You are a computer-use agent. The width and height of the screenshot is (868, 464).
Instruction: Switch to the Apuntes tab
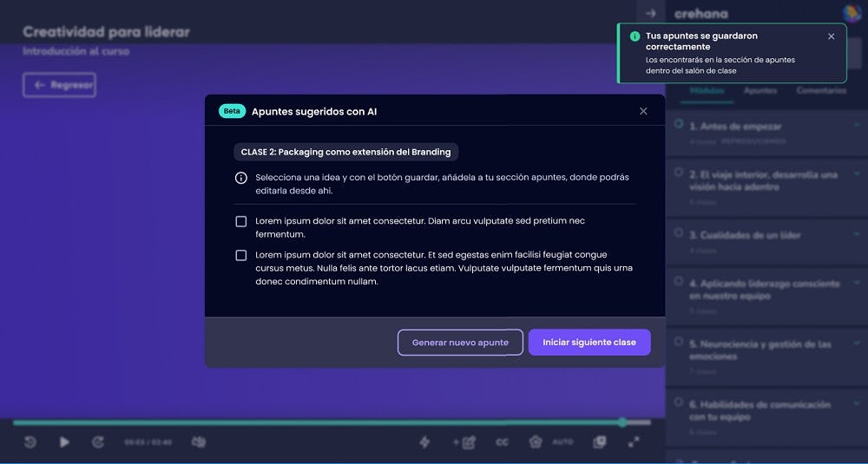760,91
